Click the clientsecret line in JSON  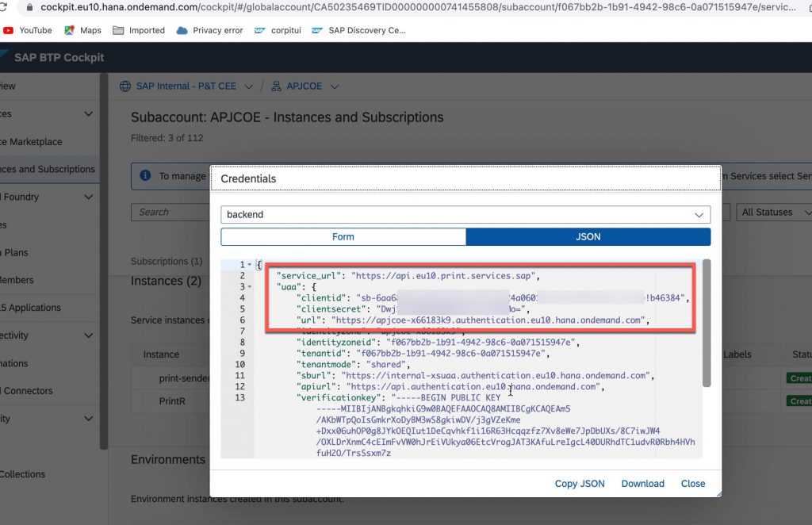tap(412, 309)
